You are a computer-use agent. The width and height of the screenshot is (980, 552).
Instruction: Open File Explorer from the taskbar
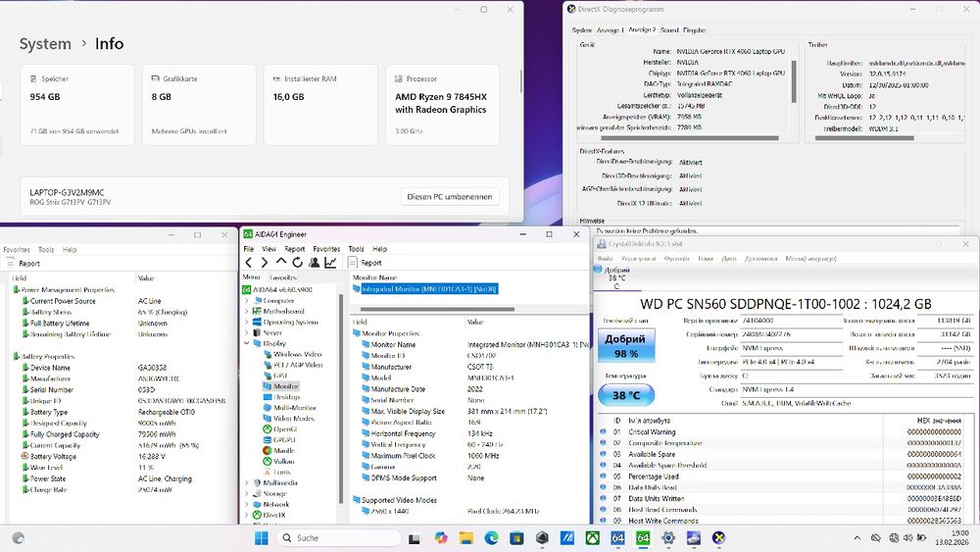pyautogui.click(x=465, y=538)
